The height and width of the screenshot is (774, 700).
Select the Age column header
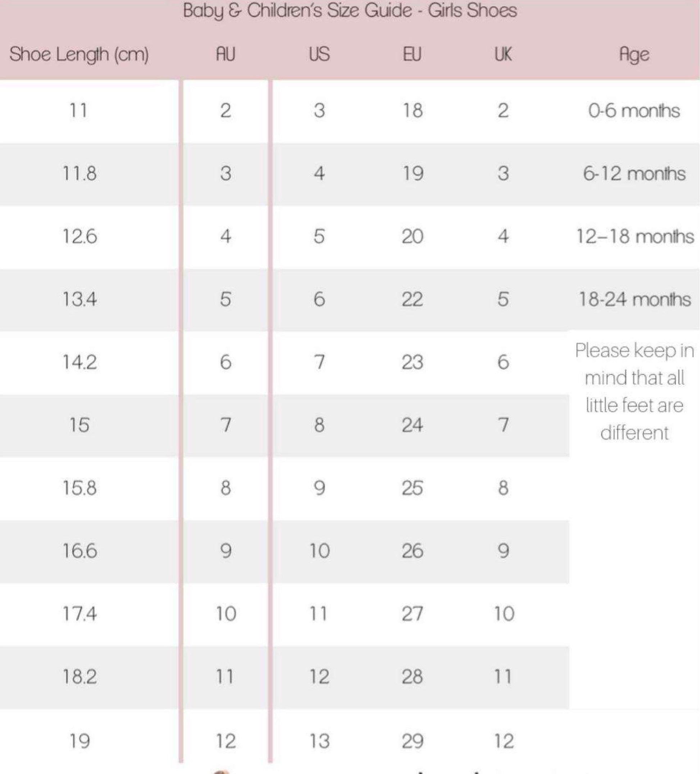[634, 55]
